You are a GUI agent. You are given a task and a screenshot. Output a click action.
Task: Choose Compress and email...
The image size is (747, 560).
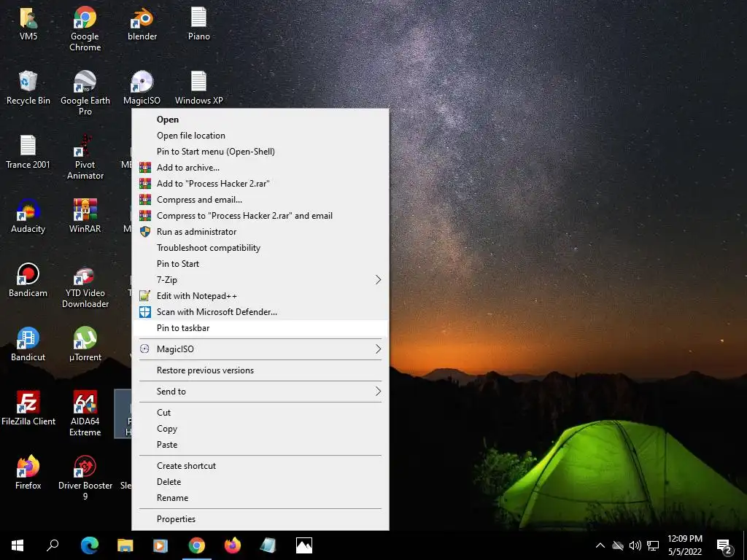point(260,200)
